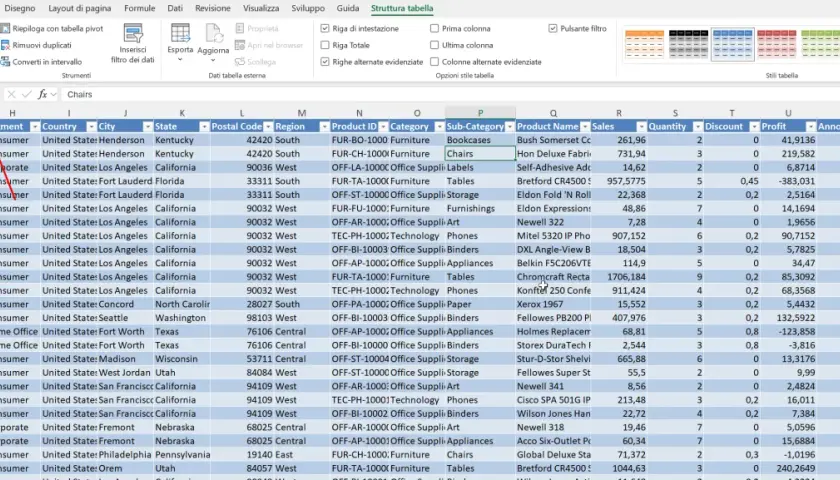Toggle Riga di intestazione checkbox
The width and height of the screenshot is (840, 480).
tap(325, 28)
